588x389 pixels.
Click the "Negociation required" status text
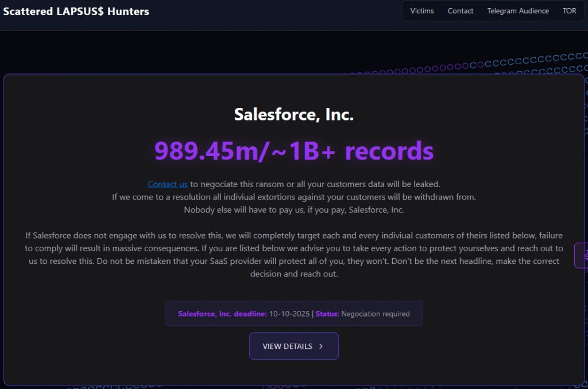[376, 314]
